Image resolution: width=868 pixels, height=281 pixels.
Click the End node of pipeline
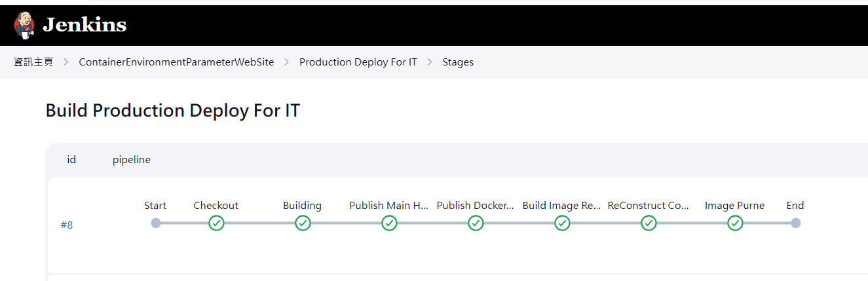[x=795, y=223]
